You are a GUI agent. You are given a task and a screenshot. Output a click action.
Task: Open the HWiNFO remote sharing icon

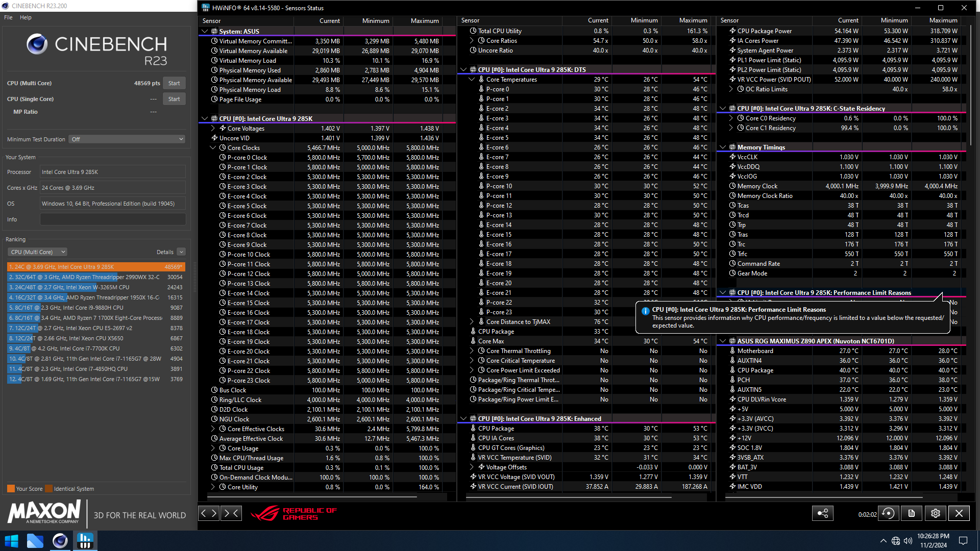823,513
